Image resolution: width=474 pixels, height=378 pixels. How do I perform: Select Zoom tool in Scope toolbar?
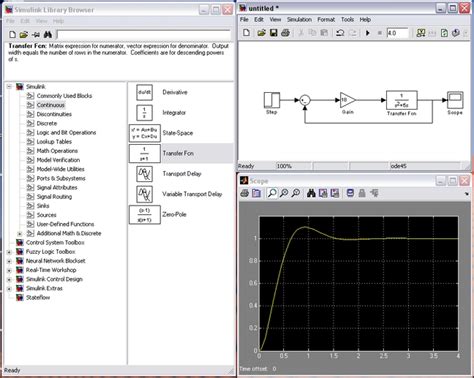tap(272, 193)
